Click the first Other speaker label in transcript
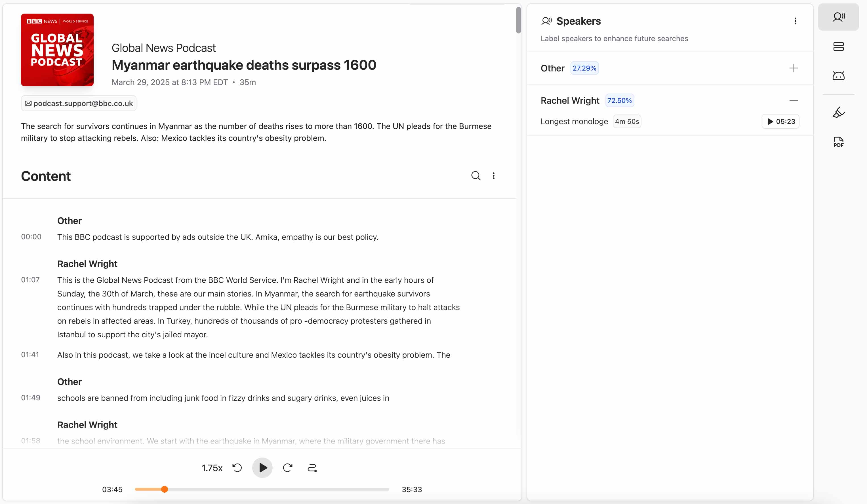This screenshot has height=504, width=867. 70,221
